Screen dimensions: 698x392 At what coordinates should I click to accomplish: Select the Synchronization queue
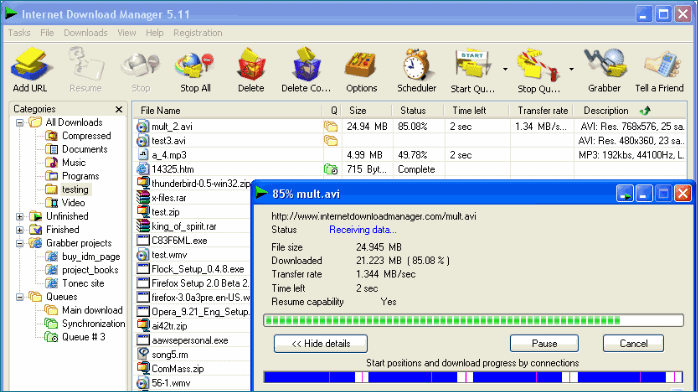tap(85, 323)
